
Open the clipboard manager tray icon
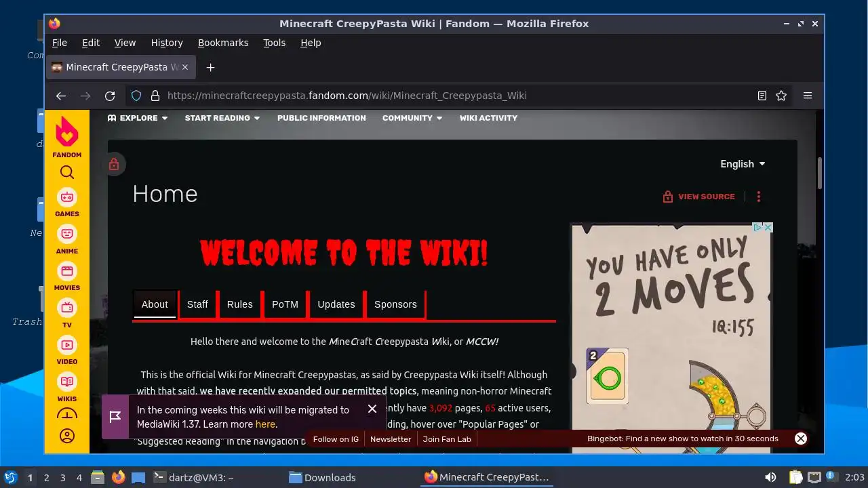(x=796, y=478)
